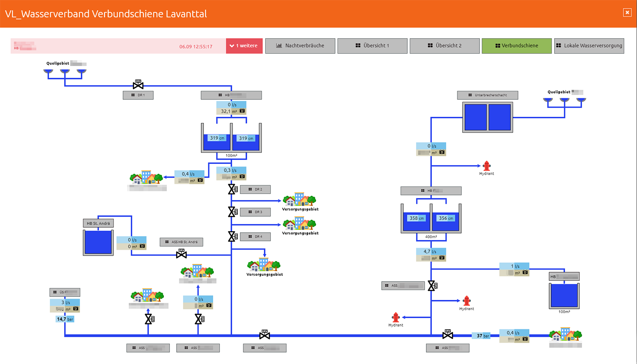Click the camera icon at 1 l/s meter
This screenshot has width=637, height=364.
tap(525, 273)
